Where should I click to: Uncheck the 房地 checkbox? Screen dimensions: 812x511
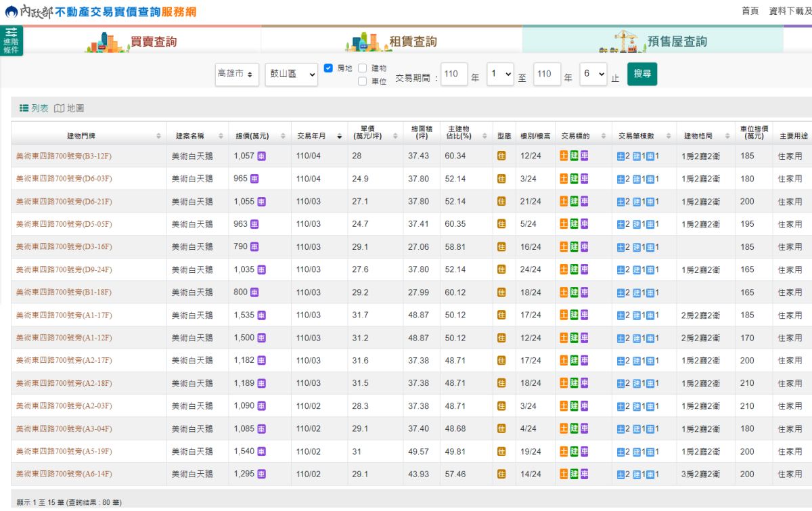[328, 68]
